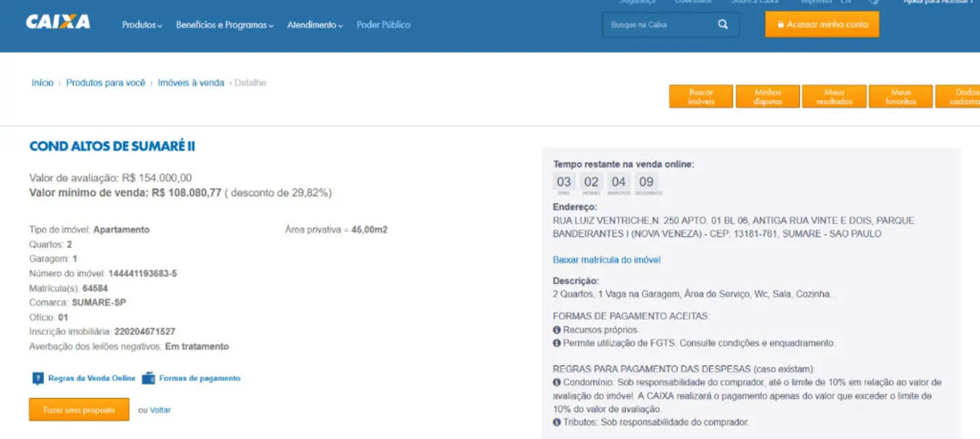Click the info icon next to Tributos
Screen dimensions: 980x439
(557, 422)
